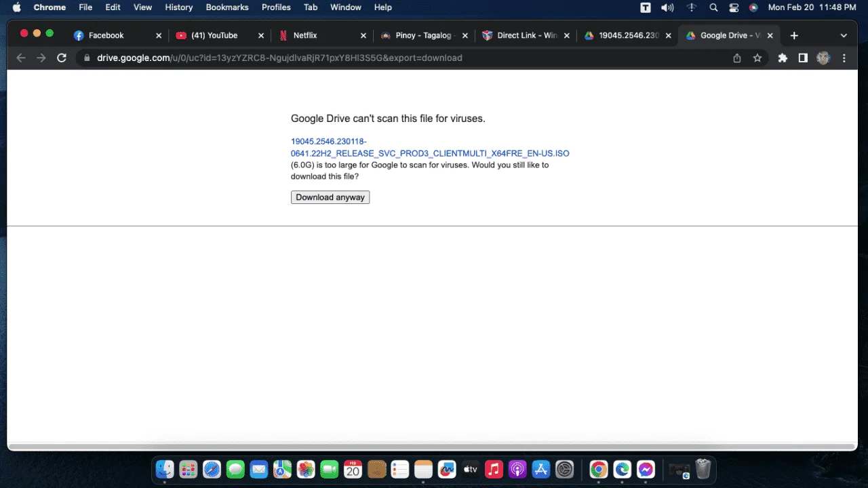Open the Siri menu bar icon
The image size is (868, 488).
tap(753, 7)
